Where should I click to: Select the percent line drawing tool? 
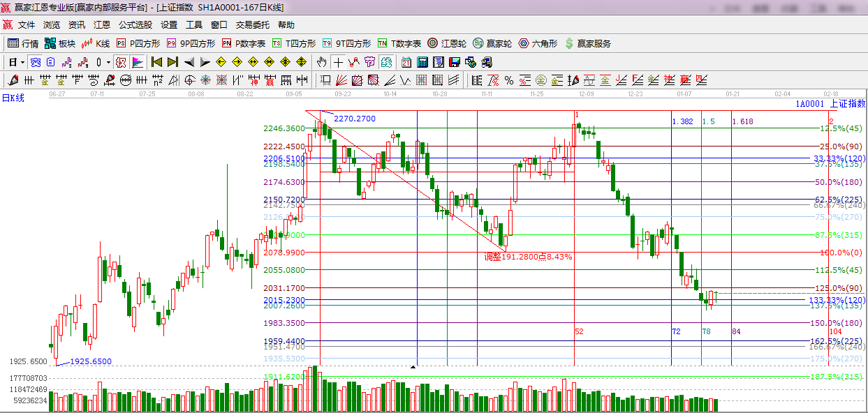[x=509, y=80]
